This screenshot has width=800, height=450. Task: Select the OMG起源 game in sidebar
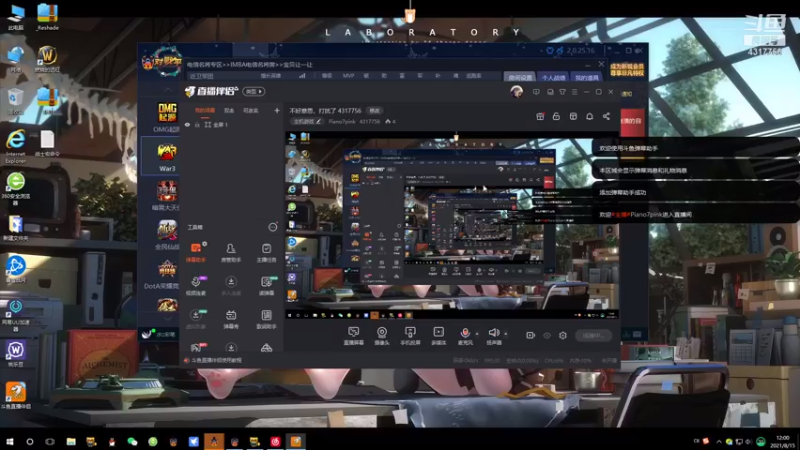166,118
